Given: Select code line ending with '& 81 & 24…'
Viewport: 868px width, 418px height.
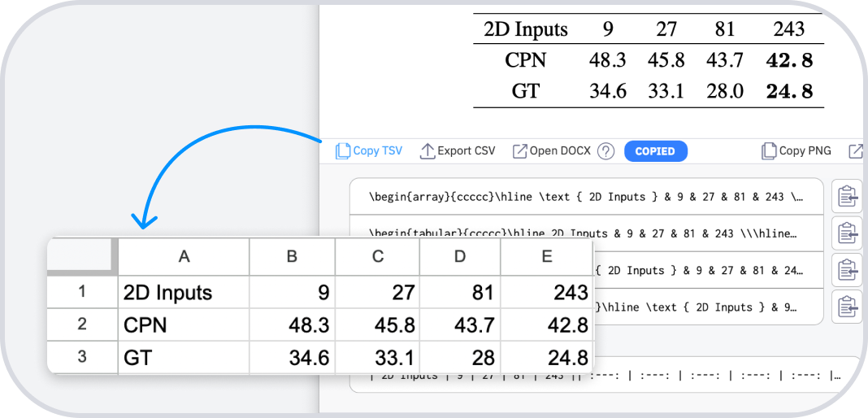Looking at the screenshot, I should click(708, 270).
